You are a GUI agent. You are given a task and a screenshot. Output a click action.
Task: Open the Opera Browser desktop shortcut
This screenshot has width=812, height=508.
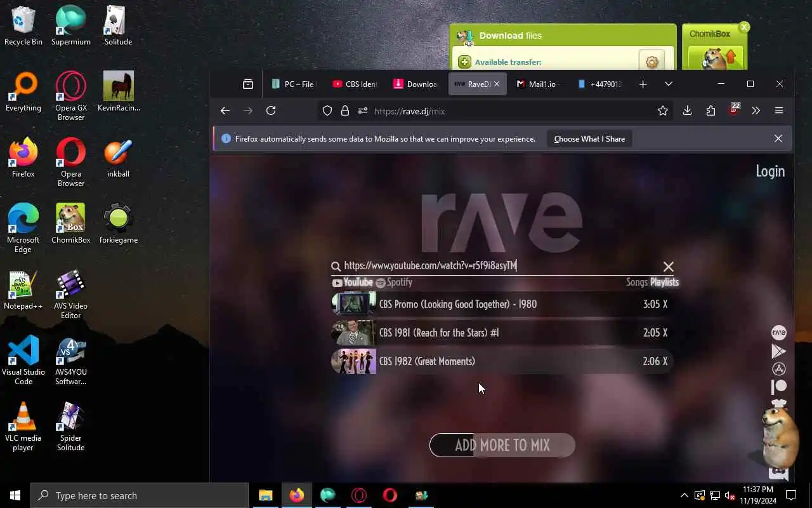[70, 163]
